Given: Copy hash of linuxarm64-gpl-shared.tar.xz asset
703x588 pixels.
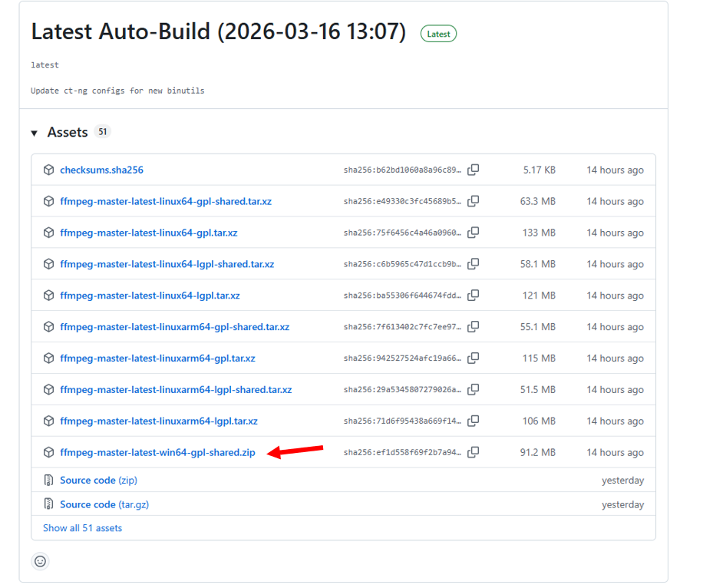Looking at the screenshot, I should [x=473, y=327].
